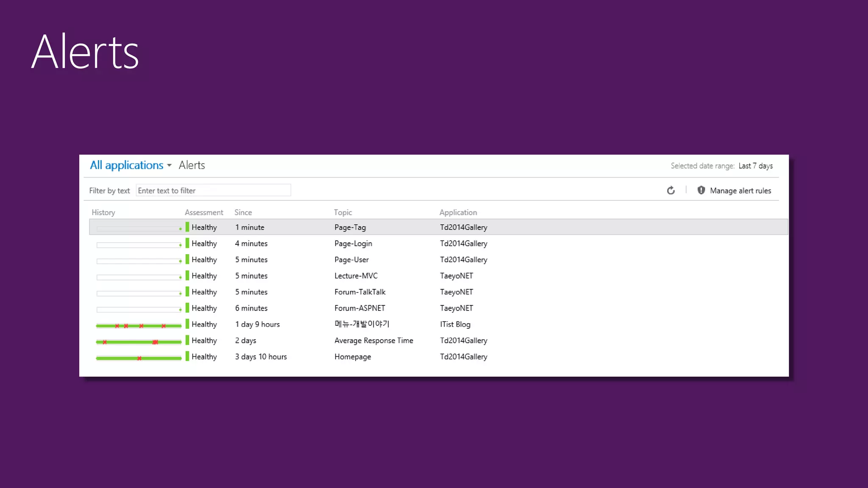
Task: Click the green status bar beside Lecture-MVC
Action: pyautogui.click(x=187, y=276)
